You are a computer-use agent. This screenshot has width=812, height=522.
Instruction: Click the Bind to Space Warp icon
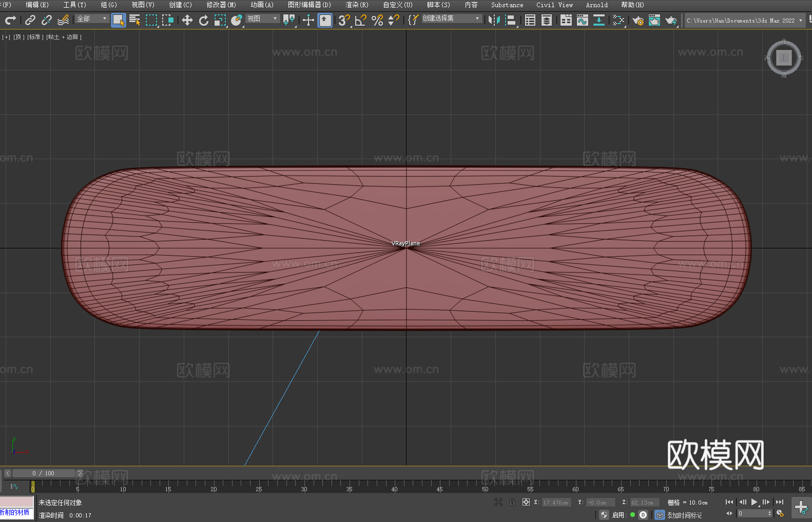coord(63,20)
